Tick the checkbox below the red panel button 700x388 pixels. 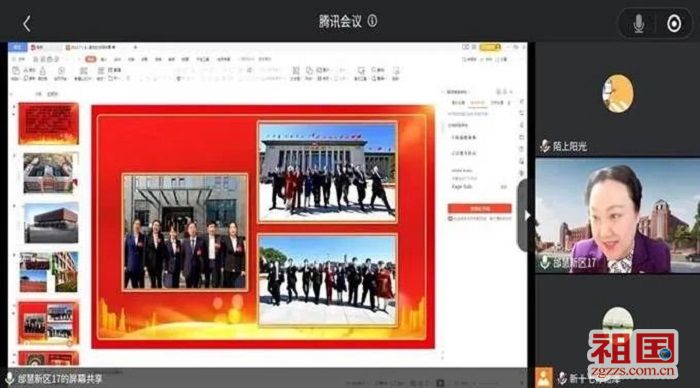coord(450,218)
